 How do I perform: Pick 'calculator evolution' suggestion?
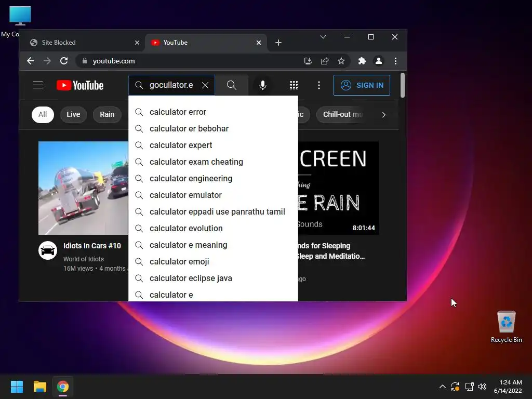click(213, 229)
